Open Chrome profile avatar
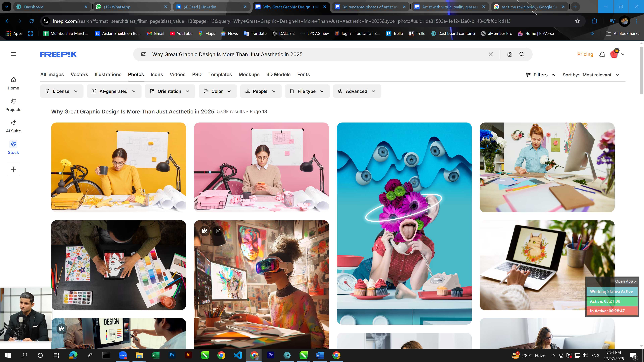The width and height of the screenshot is (644, 362). click(625, 21)
